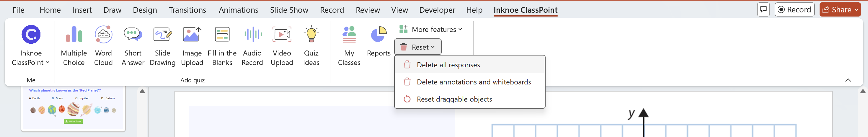Open the Transitions tab
The height and width of the screenshot is (137, 868).
click(x=187, y=10)
